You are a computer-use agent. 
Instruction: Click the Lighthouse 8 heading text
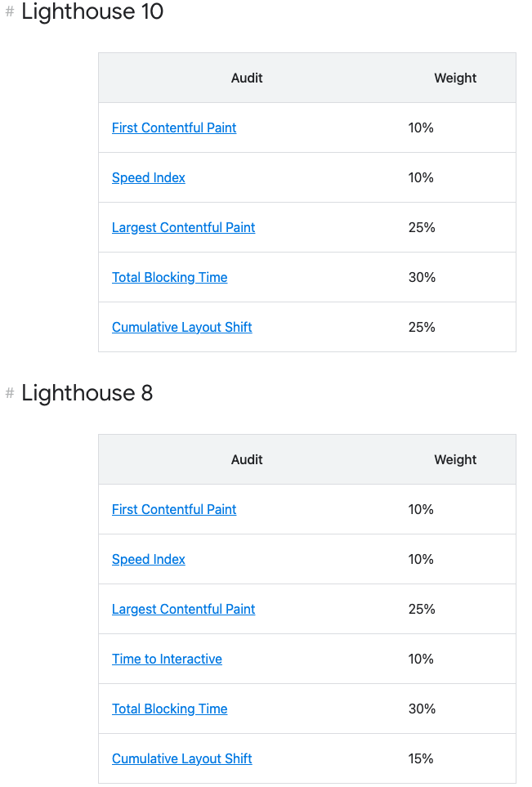(87, 393)
